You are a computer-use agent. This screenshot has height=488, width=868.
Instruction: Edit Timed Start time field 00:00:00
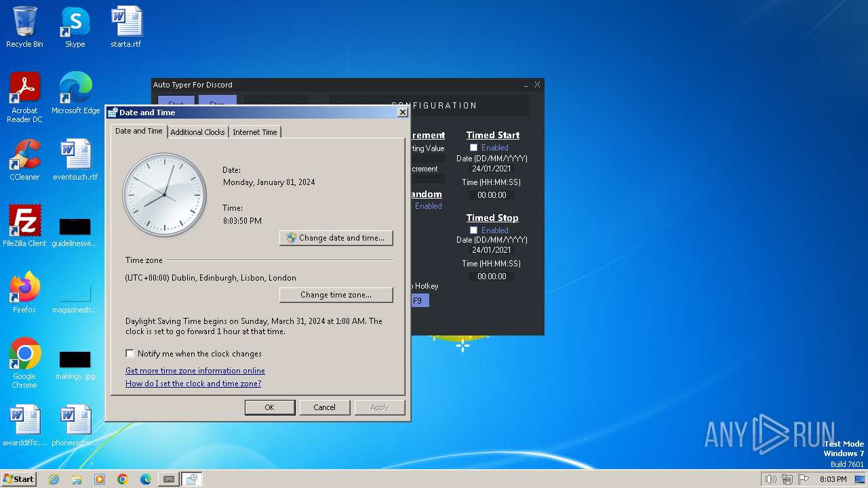pos(492,195)
